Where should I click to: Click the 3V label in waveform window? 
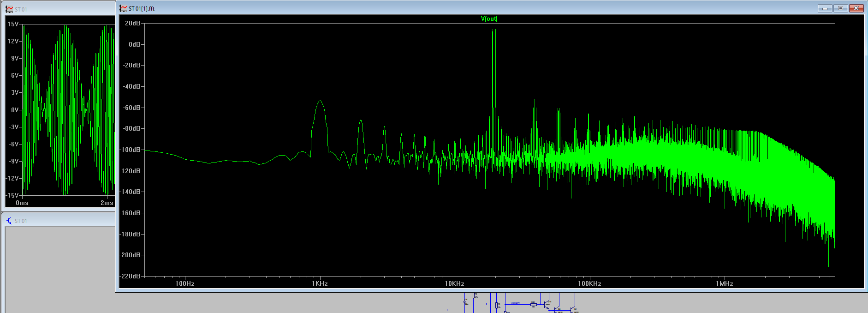pyautogui.click(x=15, y=92)
